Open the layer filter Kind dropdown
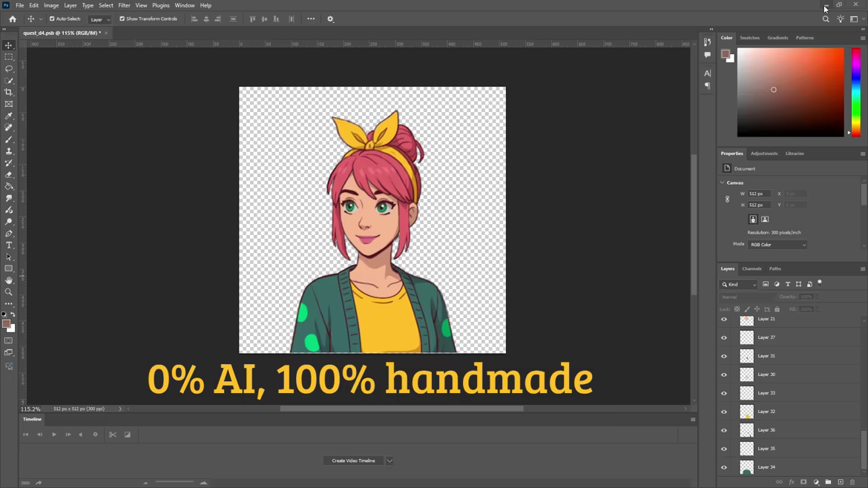The width and height of the screenshot is (868, 488). [x=738, y=284]
